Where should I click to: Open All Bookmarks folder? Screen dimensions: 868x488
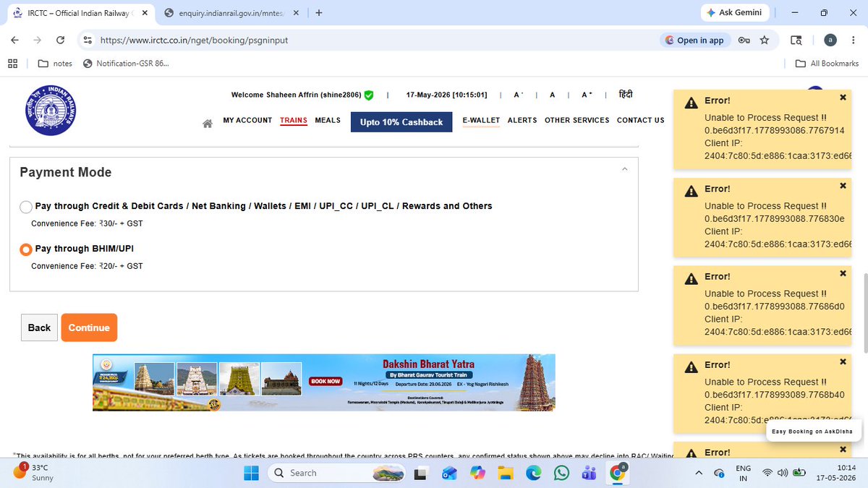click(x=827, y=64)
